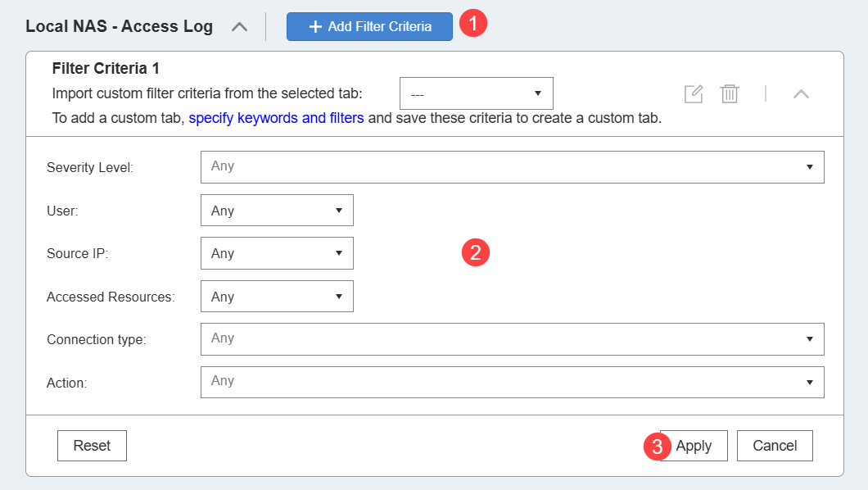Image resolution: width=868 pixels, height=490 pixels.
Task: Expand the Severity Level dropdown
Action: click(512, 166)
